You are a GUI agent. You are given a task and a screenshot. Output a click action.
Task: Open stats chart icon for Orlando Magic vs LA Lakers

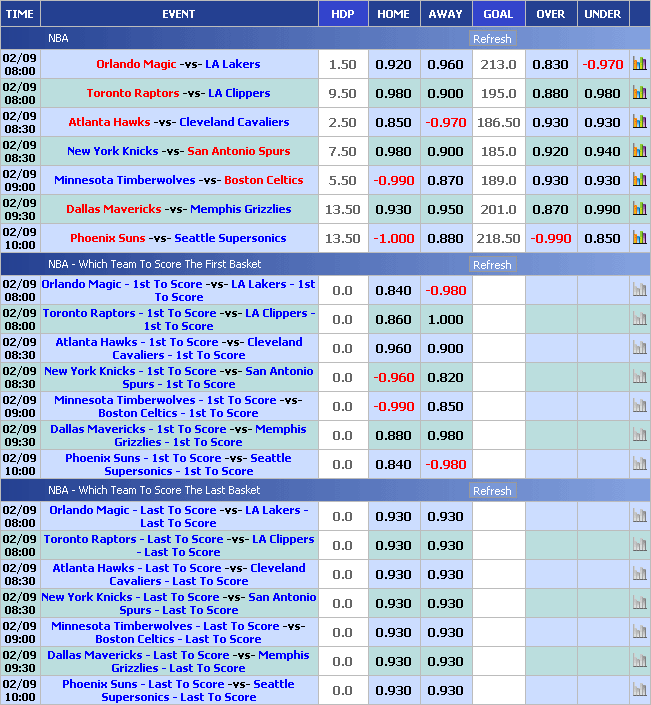639,64
